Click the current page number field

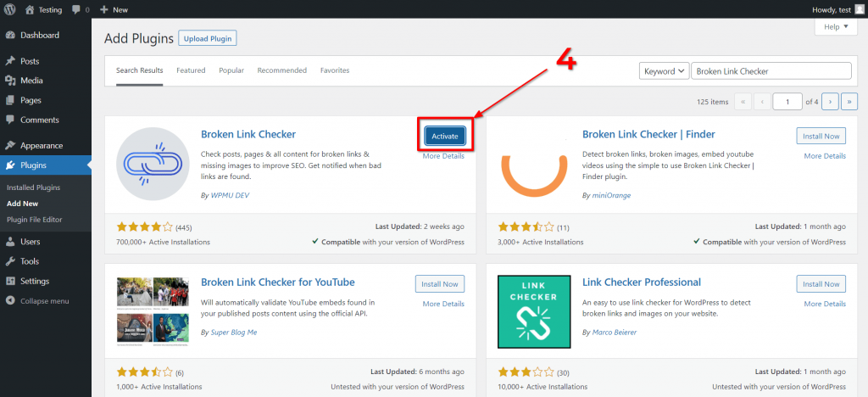click(x=787, y=102)
